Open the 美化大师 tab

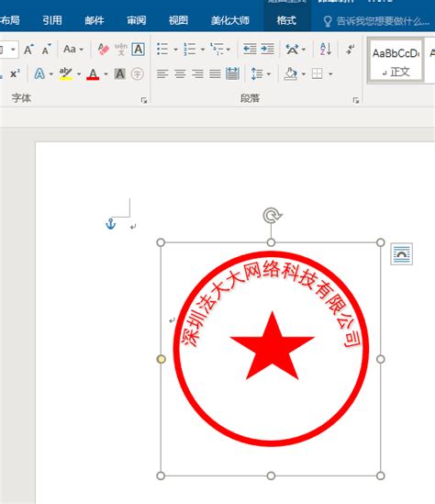click(x=230, y=20)
